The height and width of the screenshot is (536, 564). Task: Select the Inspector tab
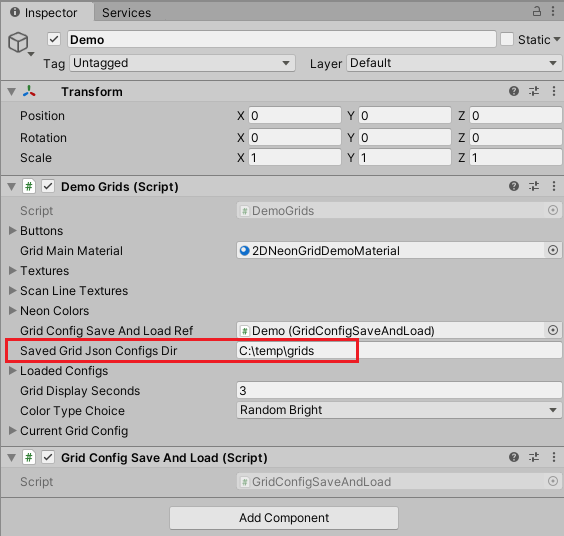coord(46,13)
